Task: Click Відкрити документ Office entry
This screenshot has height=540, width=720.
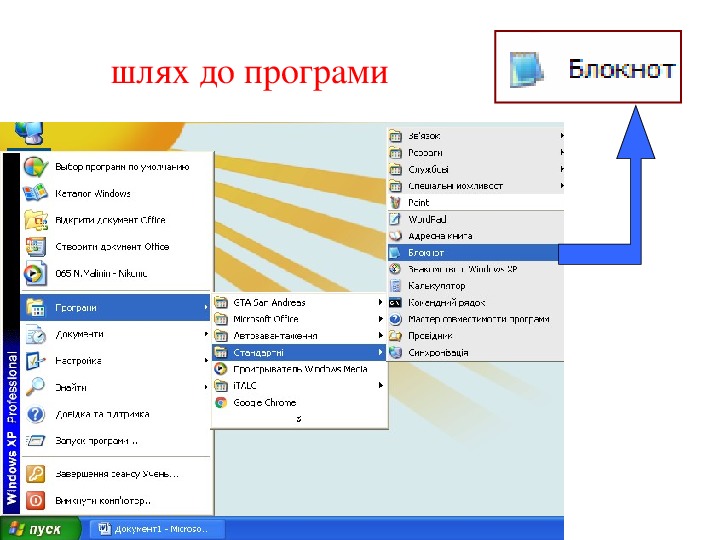Action: point(115,220)
